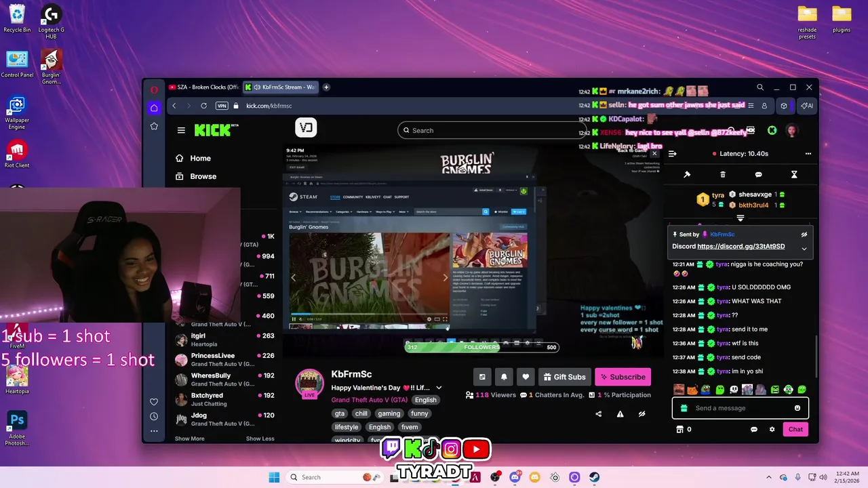Show hidden system tray icons chevron

tap(770, 477)
